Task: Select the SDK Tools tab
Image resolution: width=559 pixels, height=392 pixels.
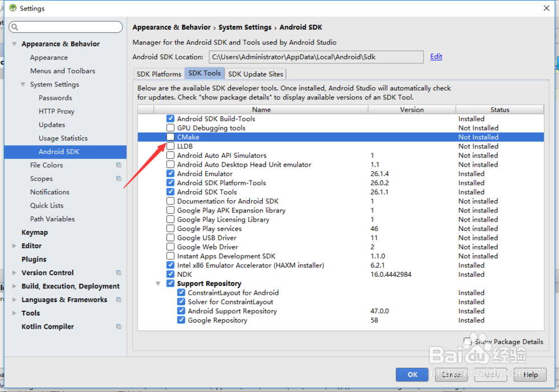Action: pyautogui.click(x=204, y=73)
